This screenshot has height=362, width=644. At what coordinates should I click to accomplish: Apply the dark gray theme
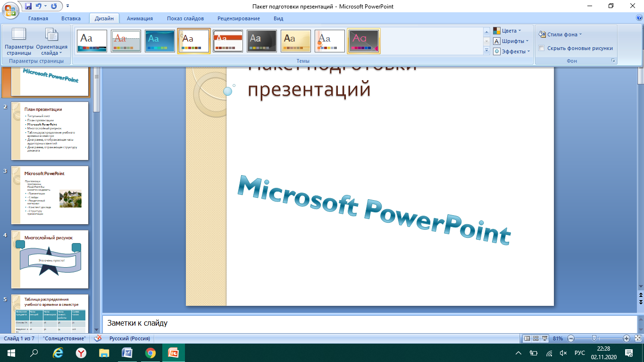[262, 41]
